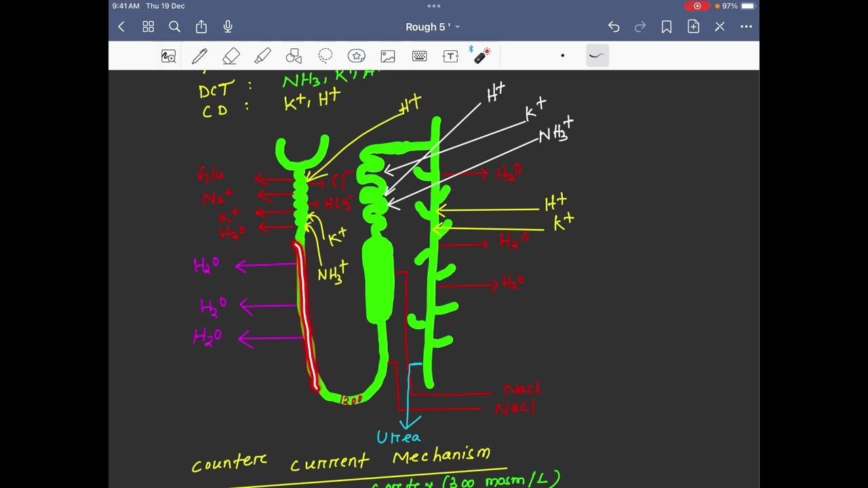Add a new page
Image resolution: width=868 pixels, height=488 pixels.
tap(693, 26)
